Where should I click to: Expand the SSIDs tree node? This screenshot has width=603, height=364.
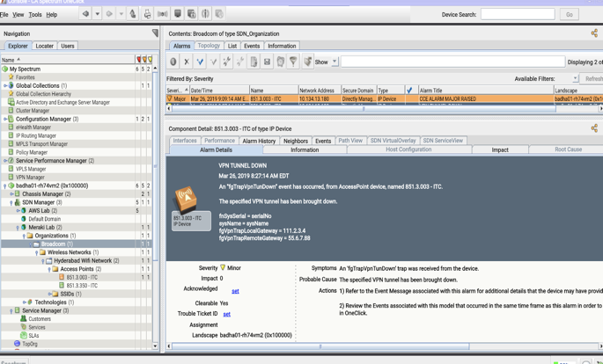49,295
